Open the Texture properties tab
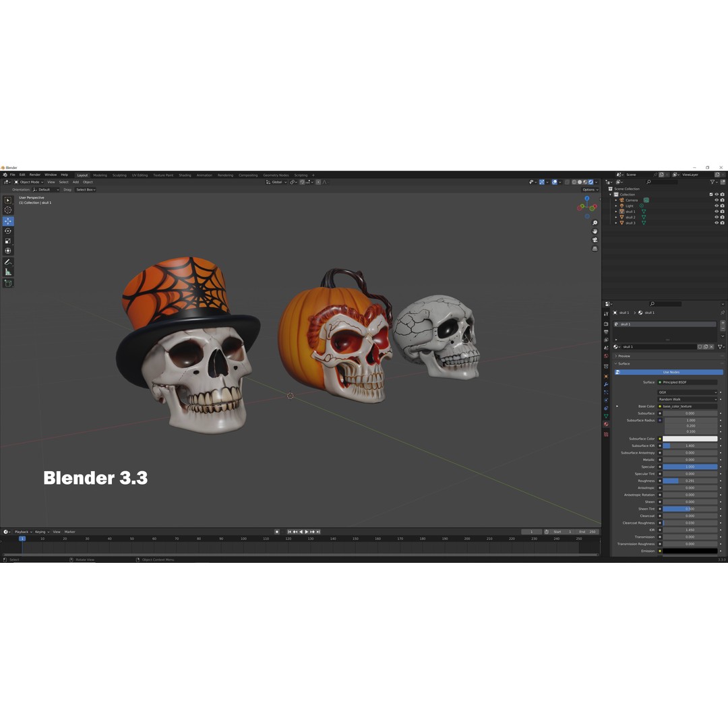This screenshot has height=728, width=728. (606, 434)
